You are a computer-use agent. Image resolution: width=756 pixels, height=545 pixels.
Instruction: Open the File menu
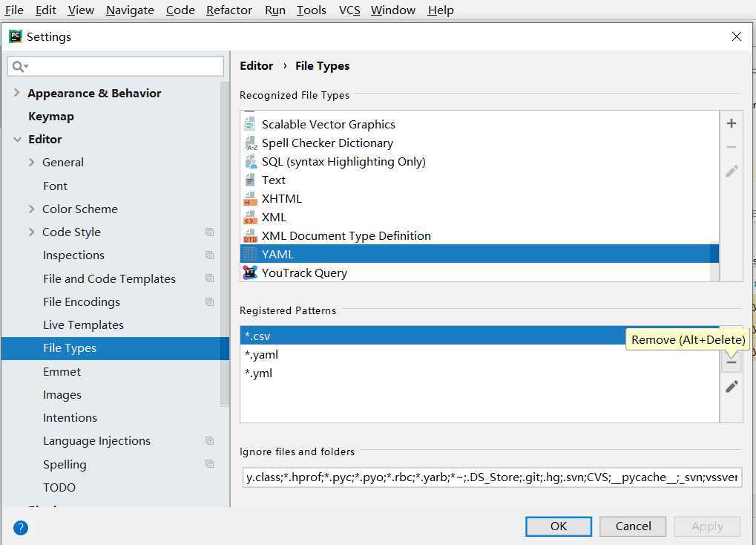click(x=14, y=10)
